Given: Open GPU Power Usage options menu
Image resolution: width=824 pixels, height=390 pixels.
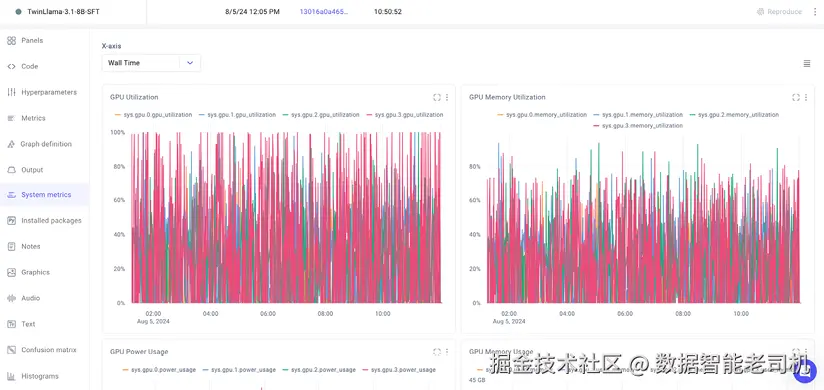Looking at the screenshot, I should click(x=447, y=352).
